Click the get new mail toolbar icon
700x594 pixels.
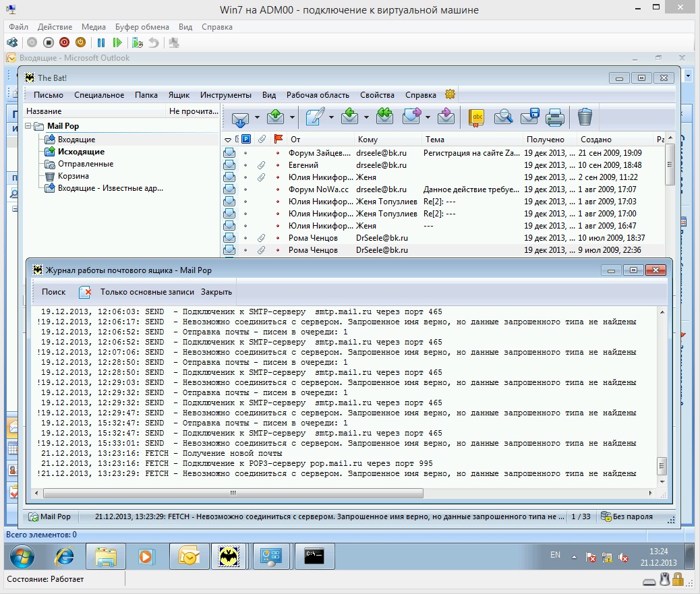tap(240, 118)
